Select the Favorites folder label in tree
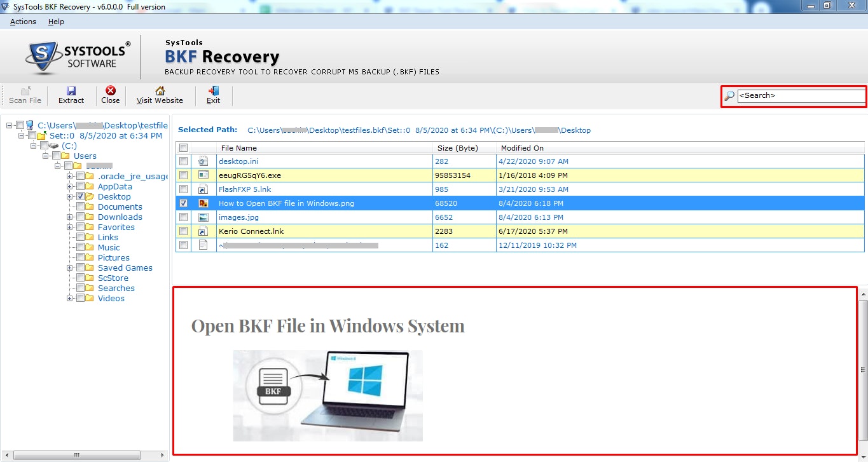 pyautogui.click(x=116, y=227)
